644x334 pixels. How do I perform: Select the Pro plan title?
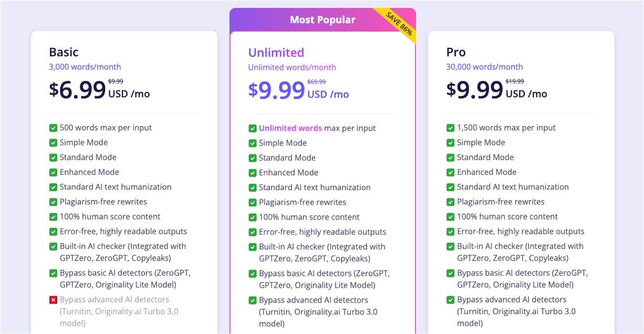point(456,52)
